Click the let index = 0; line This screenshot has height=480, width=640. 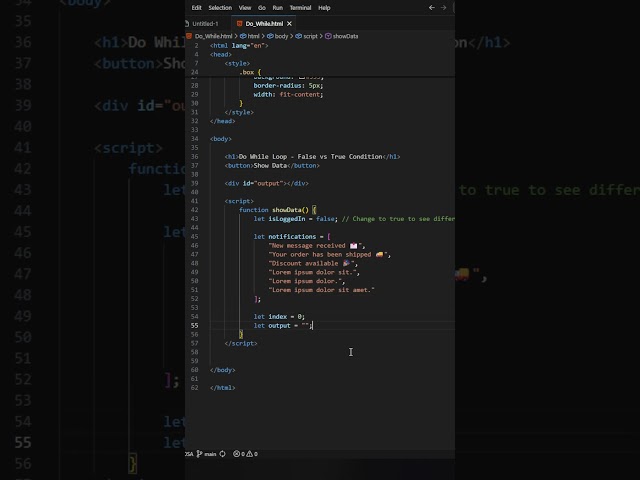[x=279, y=317]
